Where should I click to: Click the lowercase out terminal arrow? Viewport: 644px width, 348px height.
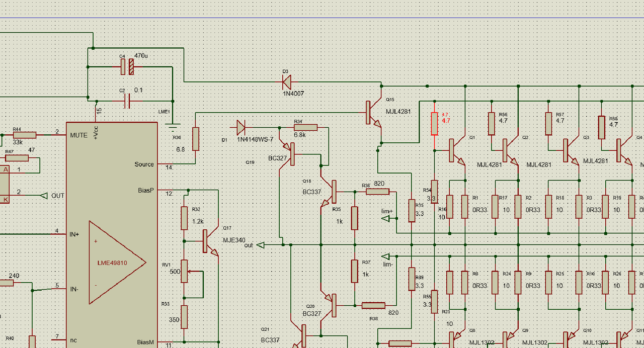(261, 245)
